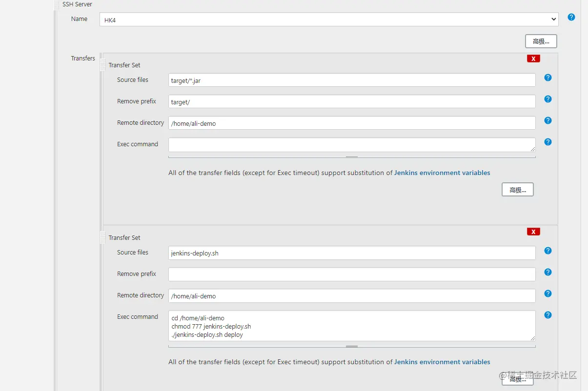Open help for first Remote directory field
This screenshot has height=391, width=588.
click(x=548, y=121)
